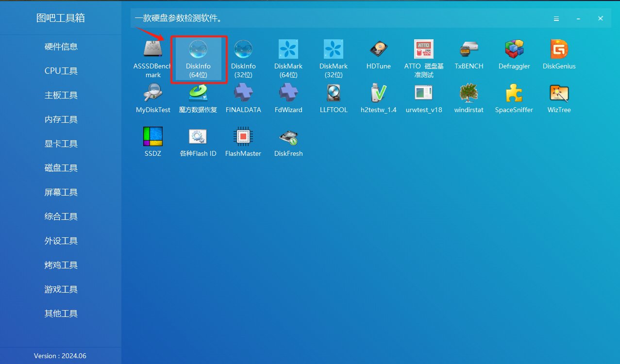Viewport: 620px width, 364px height.
Task: Open the 烤鸡工具 category
Action: coord(61,265)
